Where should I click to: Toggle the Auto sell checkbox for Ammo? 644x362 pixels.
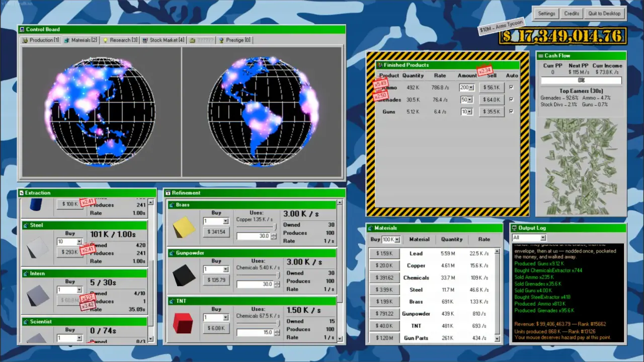tap(512, 87)
